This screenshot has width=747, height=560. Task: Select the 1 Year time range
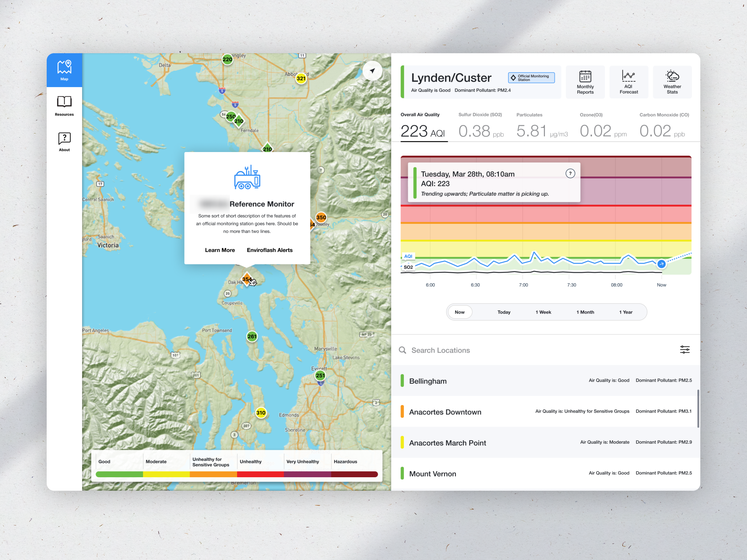pyautogui.click(x=626, y=312)
